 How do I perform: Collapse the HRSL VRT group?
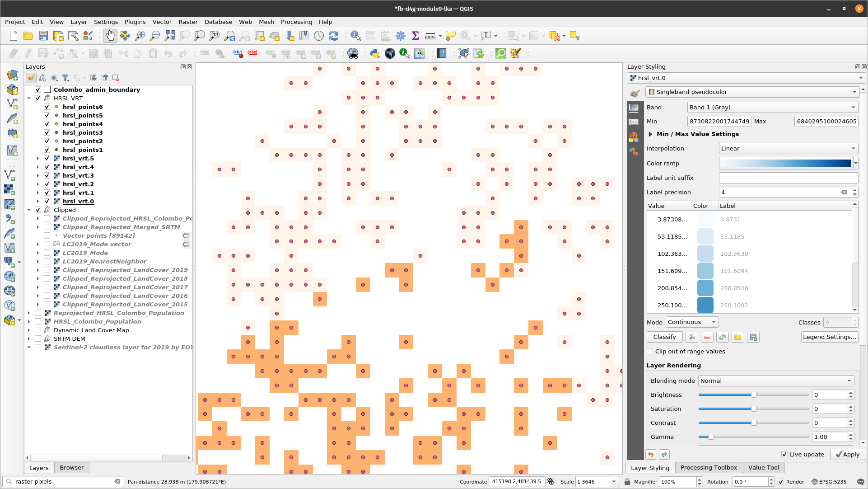click(29, 99)
